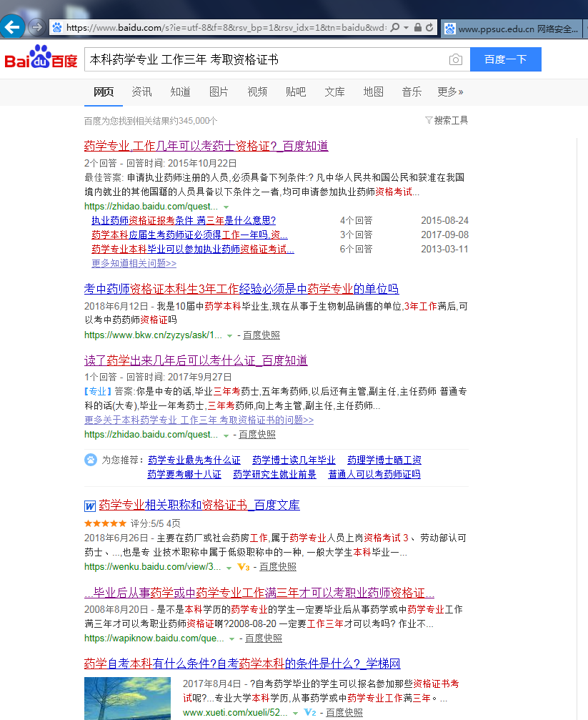This screenshot has height=720, width=588.
Task: Expand dropdown arrow next to xueti.com URL
Action: pyautogui.click(x=295, y=714)
